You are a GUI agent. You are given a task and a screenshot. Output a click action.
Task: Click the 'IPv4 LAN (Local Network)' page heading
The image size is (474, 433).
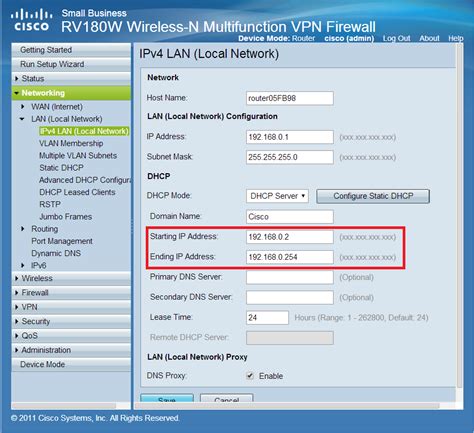(x=209, y=54)
